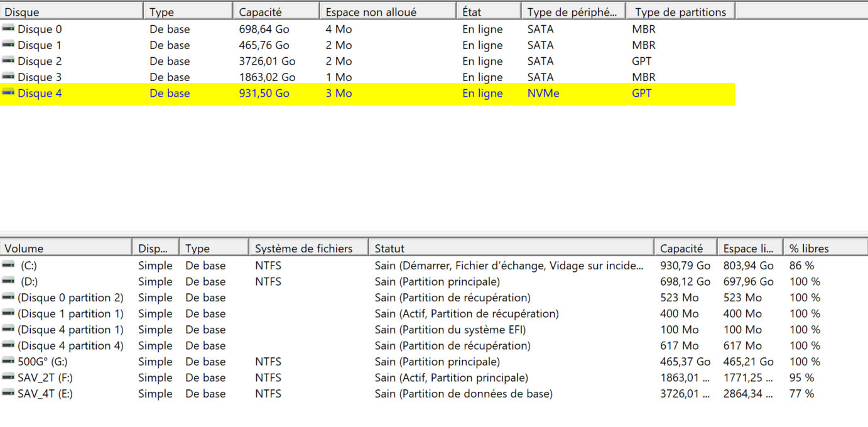This screenshot has height=427, width=868.
Task: Click the Système de fichiers column header
Action: (308, 248)
